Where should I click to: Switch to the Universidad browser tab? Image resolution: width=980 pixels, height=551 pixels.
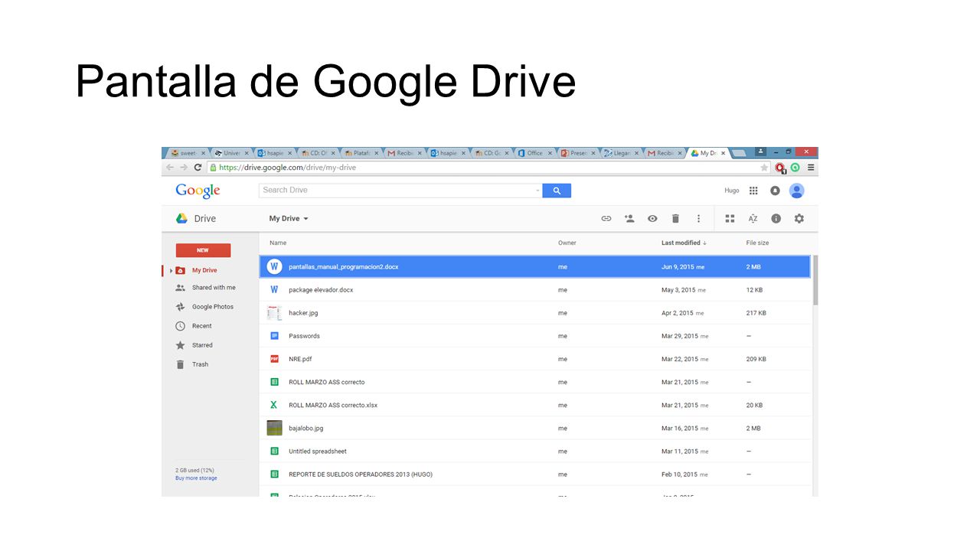231,153
